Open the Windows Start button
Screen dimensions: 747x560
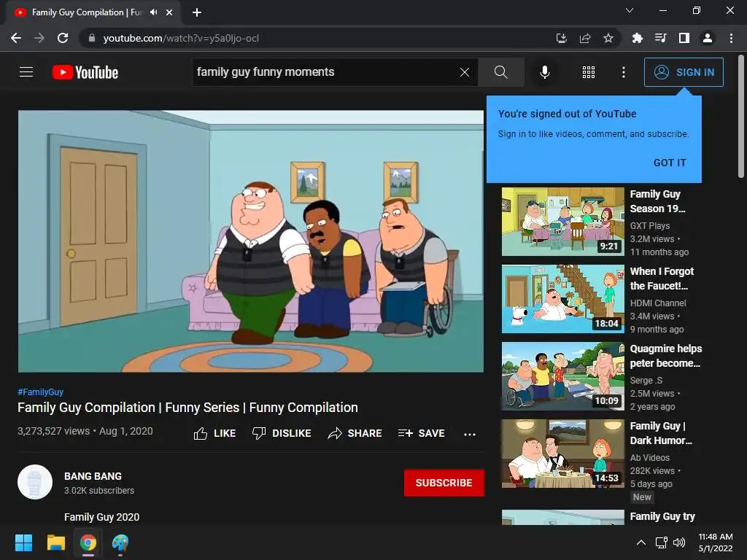coord(23,542)
